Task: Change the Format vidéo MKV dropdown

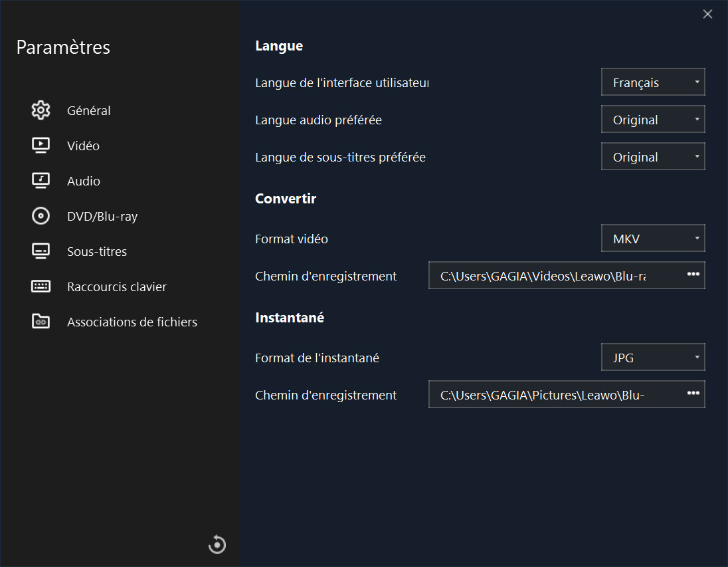Action: tap(652, 239)
